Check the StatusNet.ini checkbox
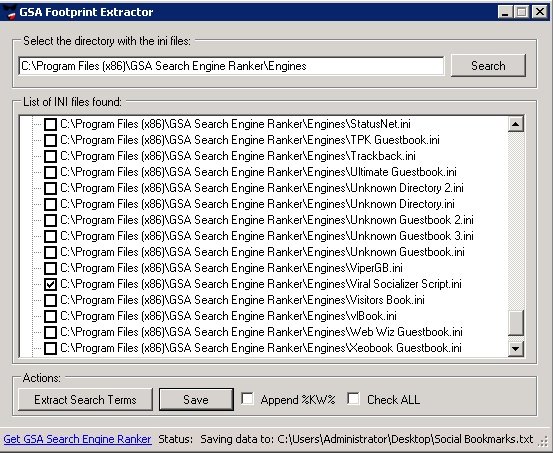553x453 pixels. tap(50, 124)
